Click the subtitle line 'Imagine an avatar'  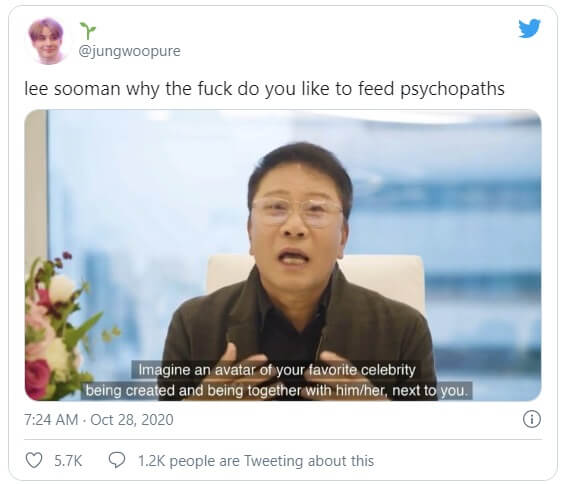click(277, 370)
